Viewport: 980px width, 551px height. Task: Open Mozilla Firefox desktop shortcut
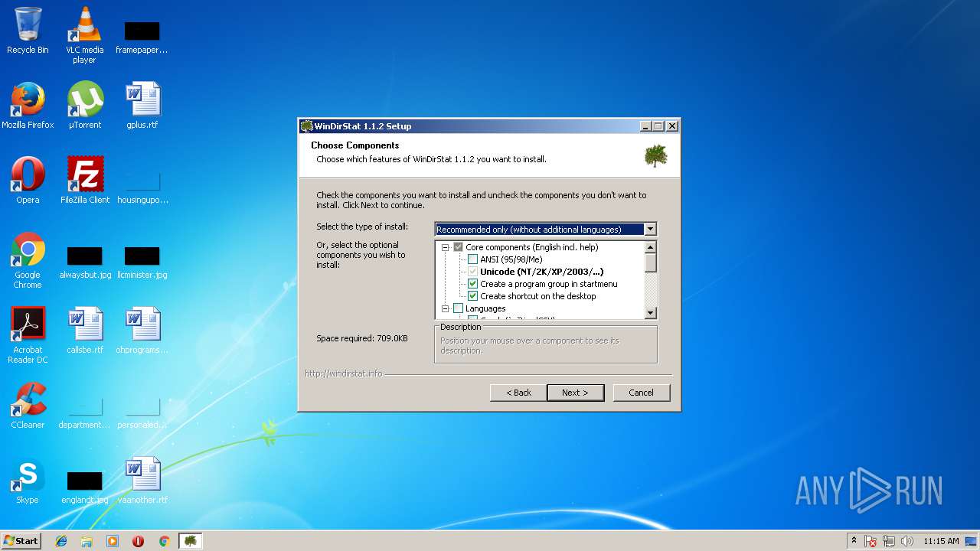click(x=28, y=106)
